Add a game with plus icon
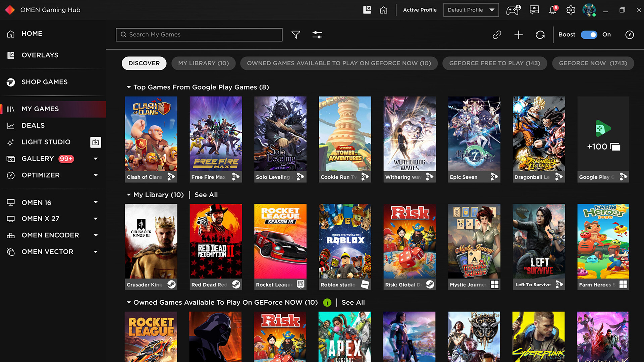 coord(519,35)
